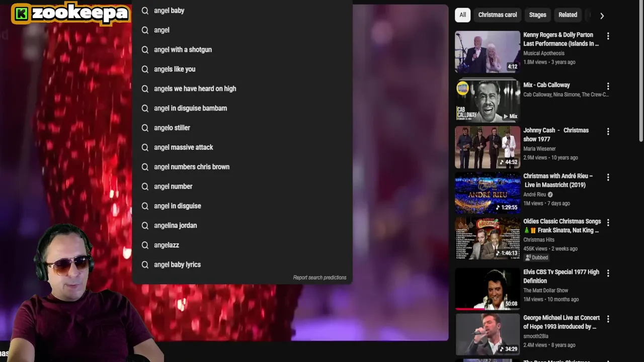This screenshot has width=644, height=362.
Task: Choose 'angel massive attack' suggestion
Action: (x=242, y=148)
